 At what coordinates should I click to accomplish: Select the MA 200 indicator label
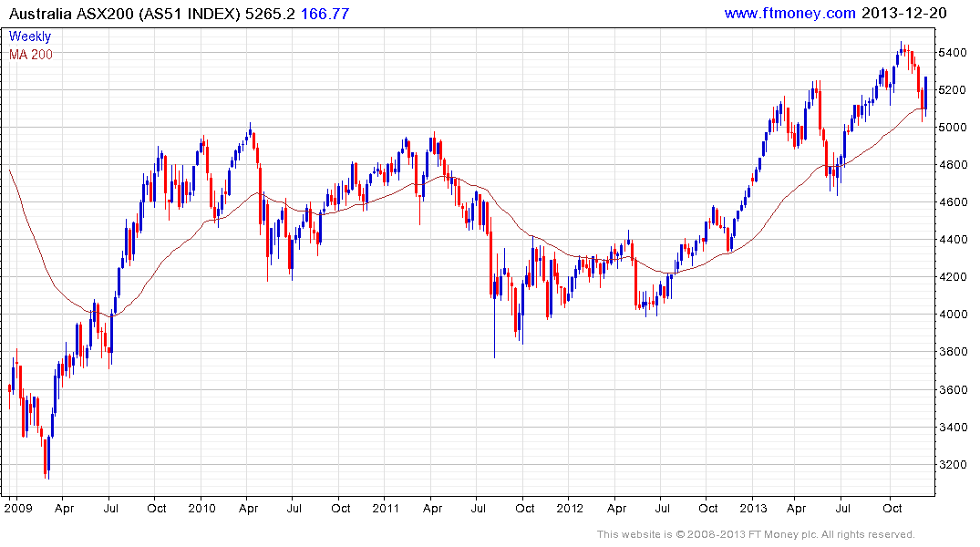tap(31, 55)
